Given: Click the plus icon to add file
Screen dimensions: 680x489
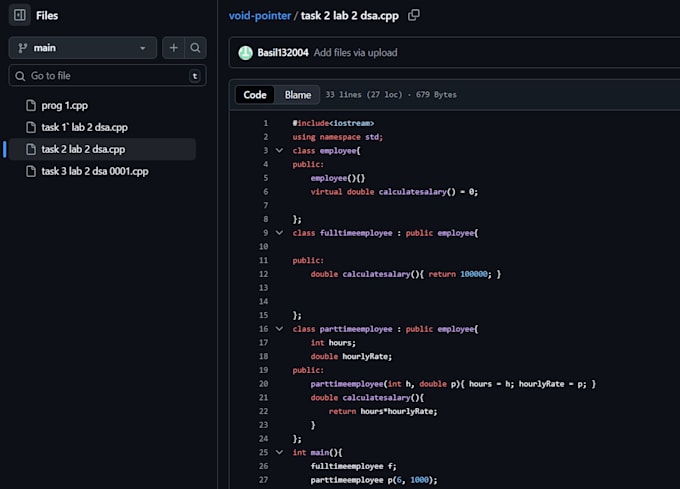Looking at the screenshot, I should click(173, 48).
